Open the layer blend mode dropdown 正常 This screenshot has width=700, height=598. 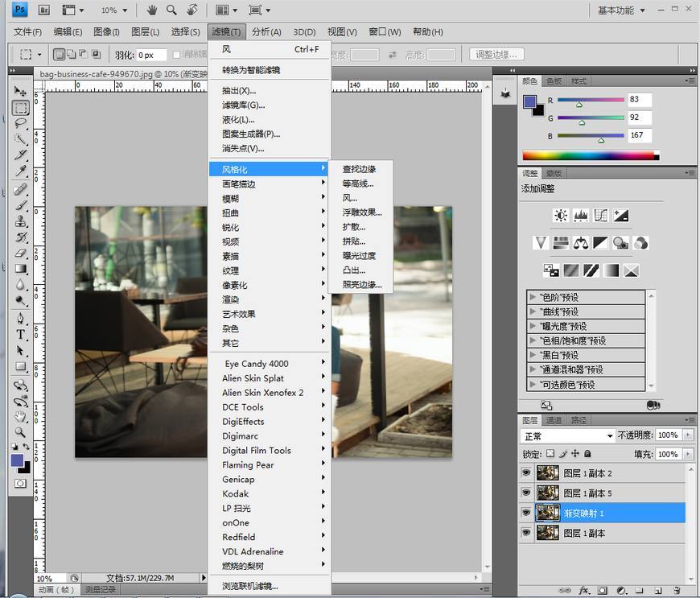[568, 435]
